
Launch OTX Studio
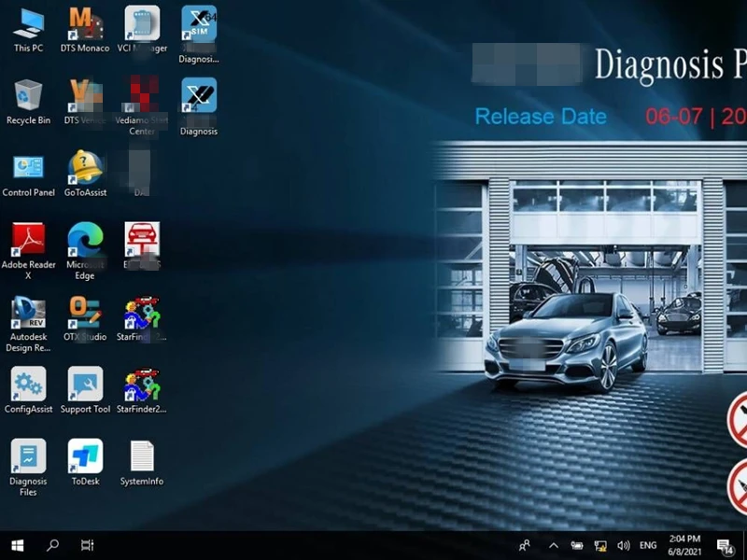point(85,319)
